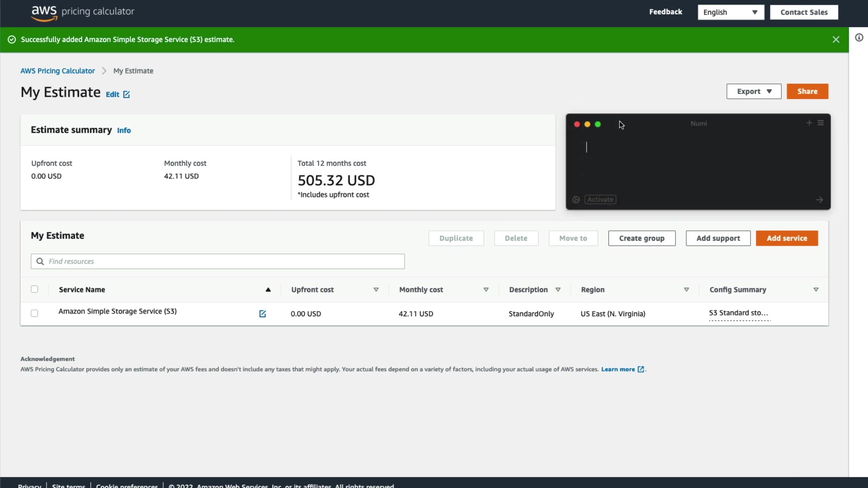Open the Monthly cost column filter arrow

pyautogui.click(x=486, y=290)
